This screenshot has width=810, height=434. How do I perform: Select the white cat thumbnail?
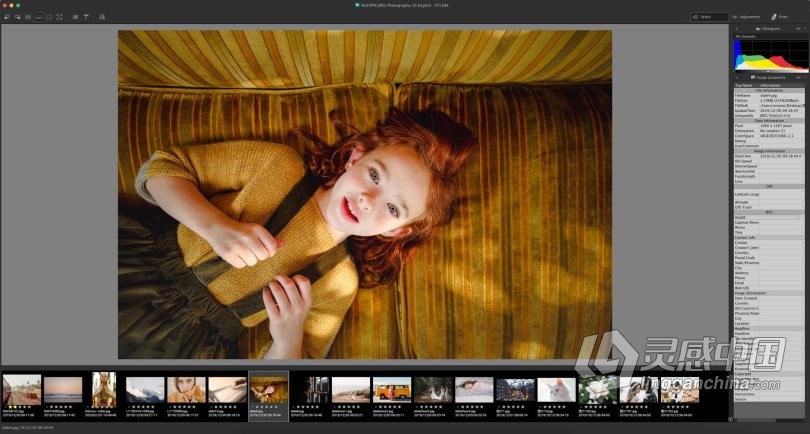[x=556, y=390]
